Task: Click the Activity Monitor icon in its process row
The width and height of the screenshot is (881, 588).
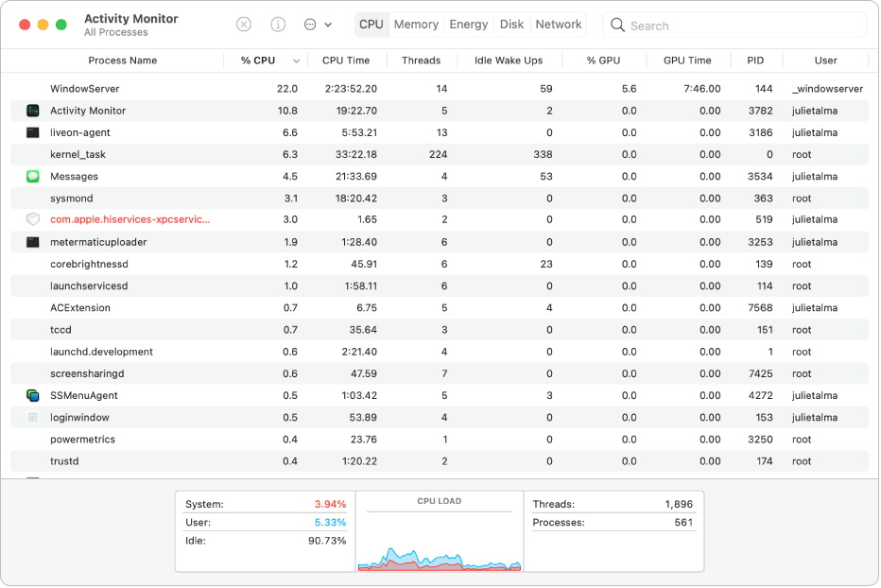Action: coord(32,111)
